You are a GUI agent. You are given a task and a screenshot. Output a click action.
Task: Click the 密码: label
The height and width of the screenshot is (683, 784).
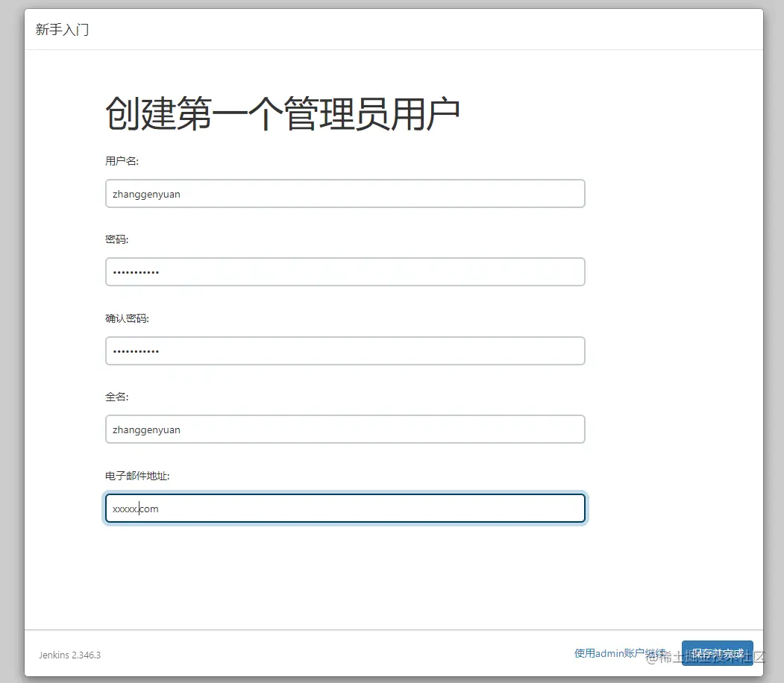pyautogui.click(x=117, y=239)
